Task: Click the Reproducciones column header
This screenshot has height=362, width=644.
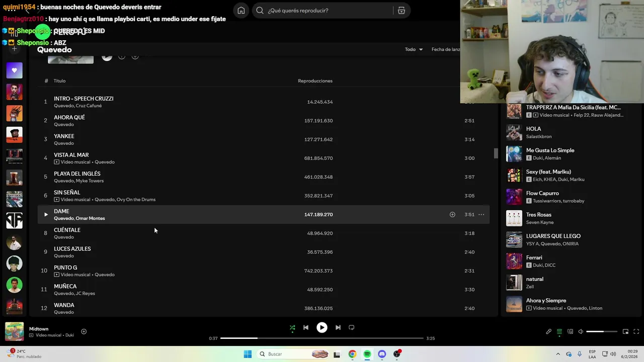Action: pos(315,81)
